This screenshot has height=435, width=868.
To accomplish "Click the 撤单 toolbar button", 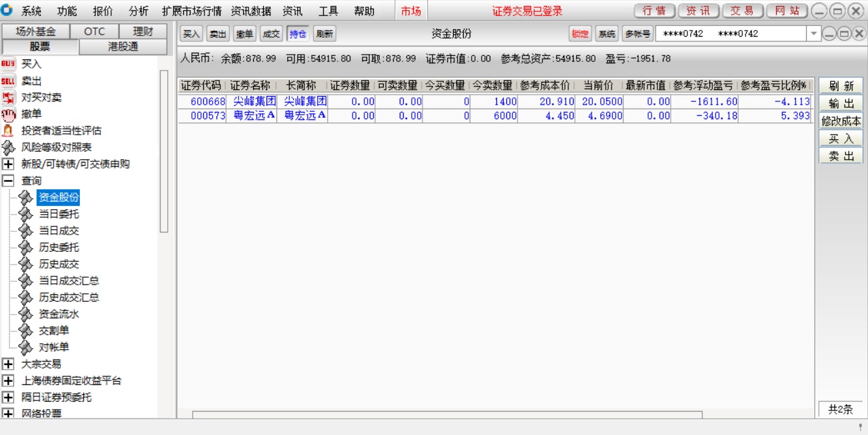I will click(244, 33).
